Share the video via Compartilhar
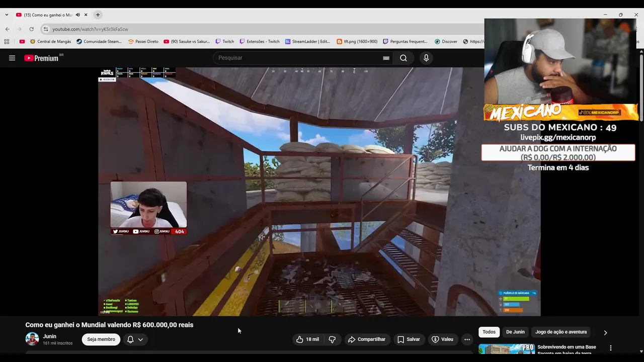 367,339
